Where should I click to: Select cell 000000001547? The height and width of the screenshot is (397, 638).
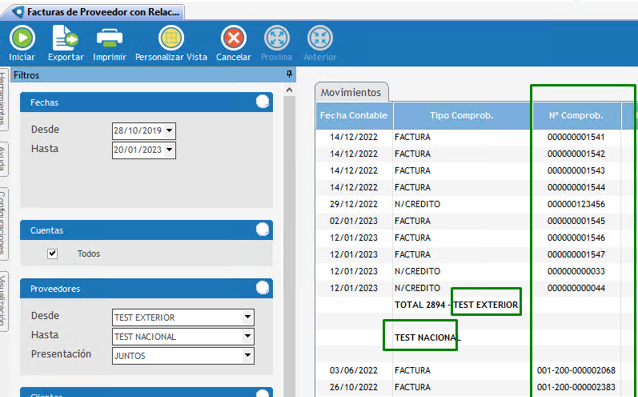[576, 254]
